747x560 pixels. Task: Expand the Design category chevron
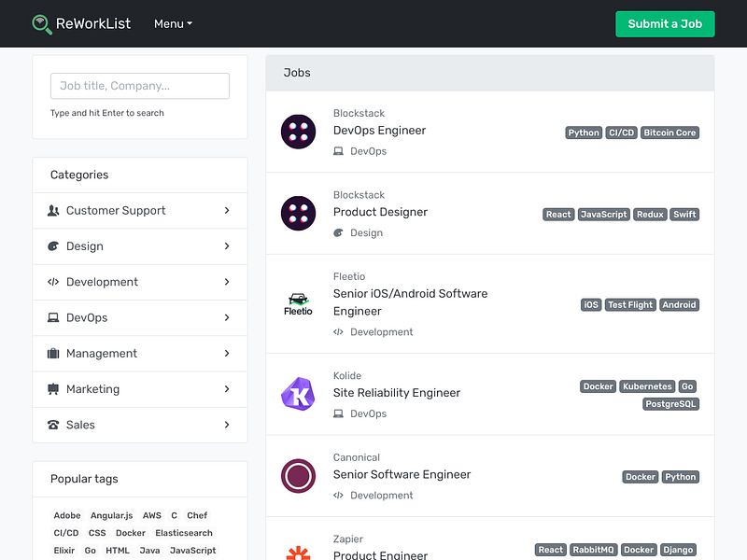pos(227,246)
